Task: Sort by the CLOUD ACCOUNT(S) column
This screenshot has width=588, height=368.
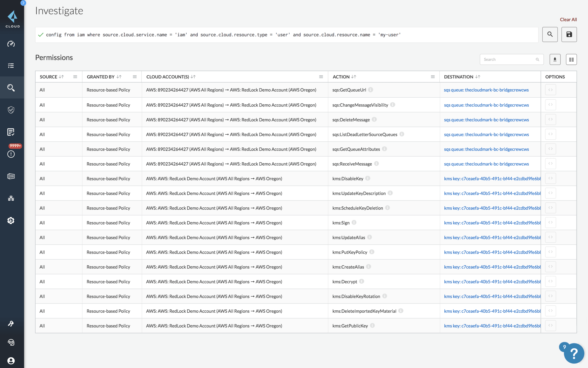Action: 193,77
